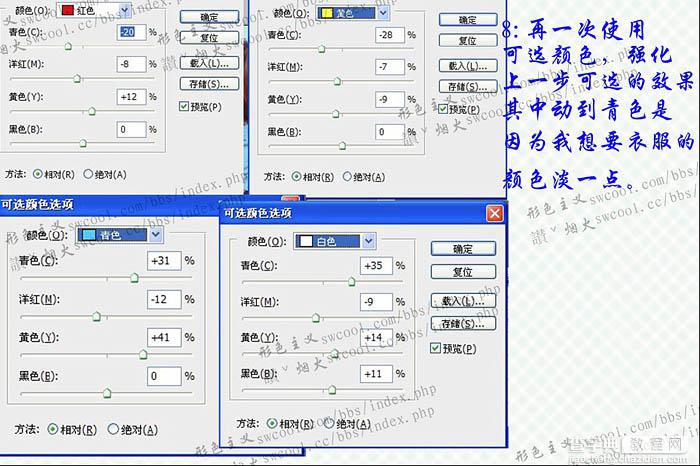700x466 pixels.
Task: Select 绝对(A) radio in the 青色 dialog
Action: 113,429
